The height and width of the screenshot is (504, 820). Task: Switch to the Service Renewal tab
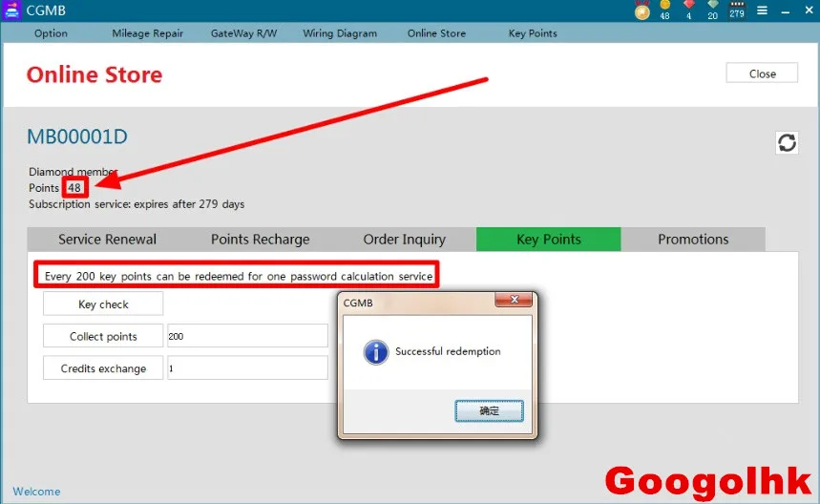pyautogui.click(x=107, y=240)
